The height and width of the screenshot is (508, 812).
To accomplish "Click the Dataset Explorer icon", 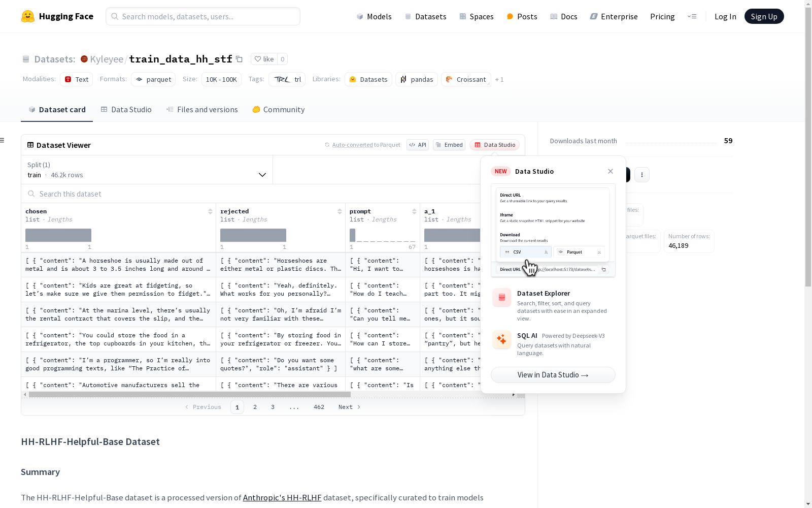I will (502, 298).
